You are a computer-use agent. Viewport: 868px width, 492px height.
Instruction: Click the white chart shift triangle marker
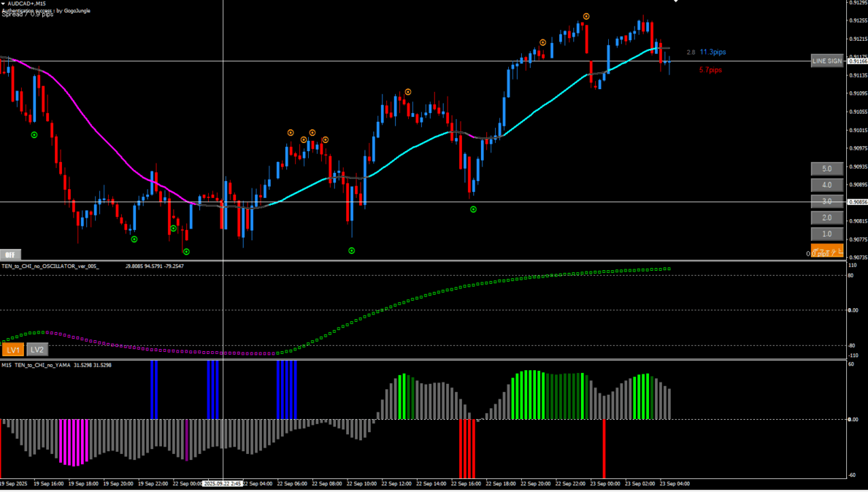coord(675,2)
